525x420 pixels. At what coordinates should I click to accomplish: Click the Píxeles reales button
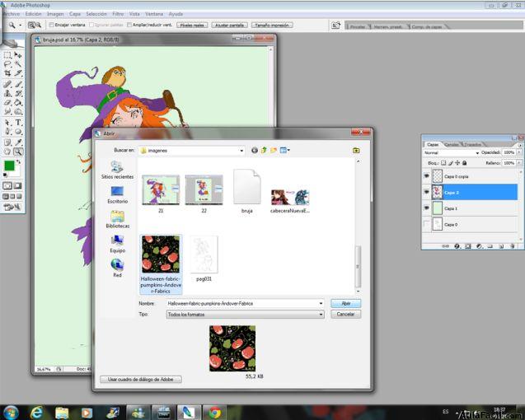[x=192, y=25]
